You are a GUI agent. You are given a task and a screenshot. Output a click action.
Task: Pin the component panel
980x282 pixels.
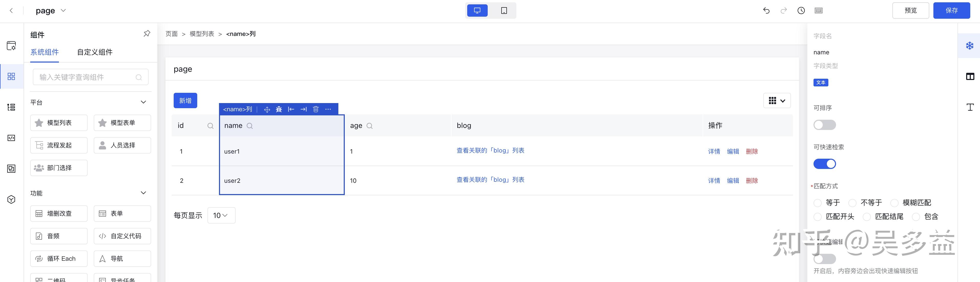[x=147, y=34]
